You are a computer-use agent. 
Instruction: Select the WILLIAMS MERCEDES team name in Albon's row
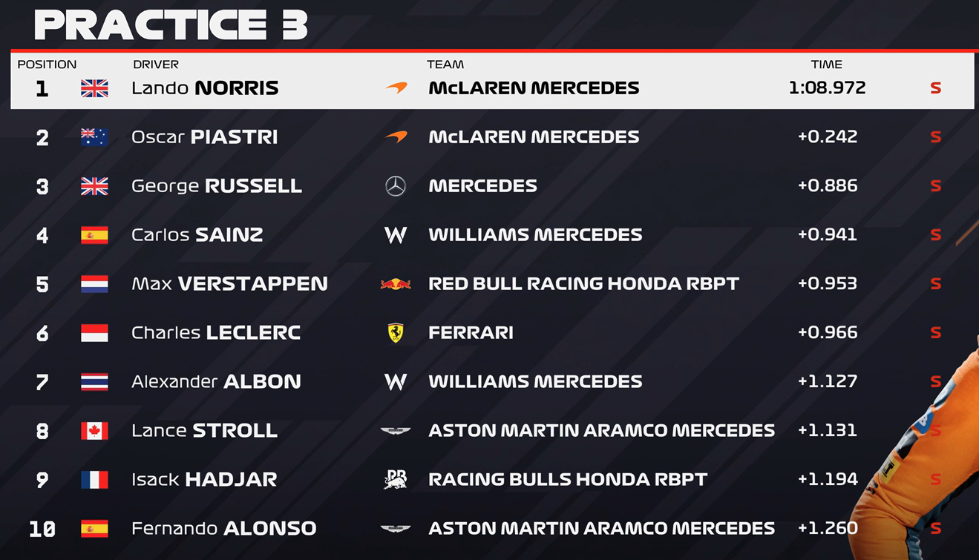(535, 382)
